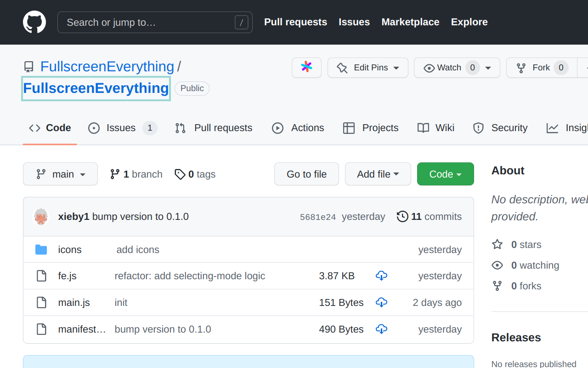Open the green Code dropdown

(x=445, y=174)
